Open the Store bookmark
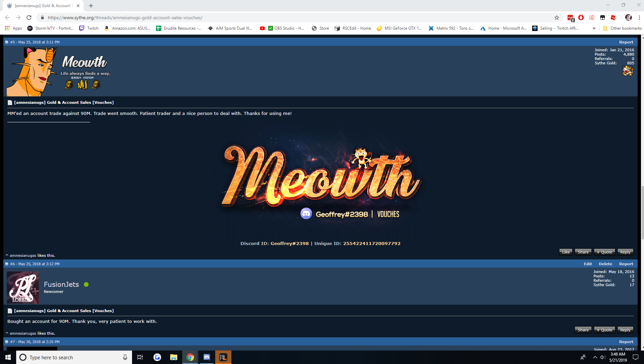Image resolution: width=644 pixels, height=364 pixels. click(x=320, y=28)
